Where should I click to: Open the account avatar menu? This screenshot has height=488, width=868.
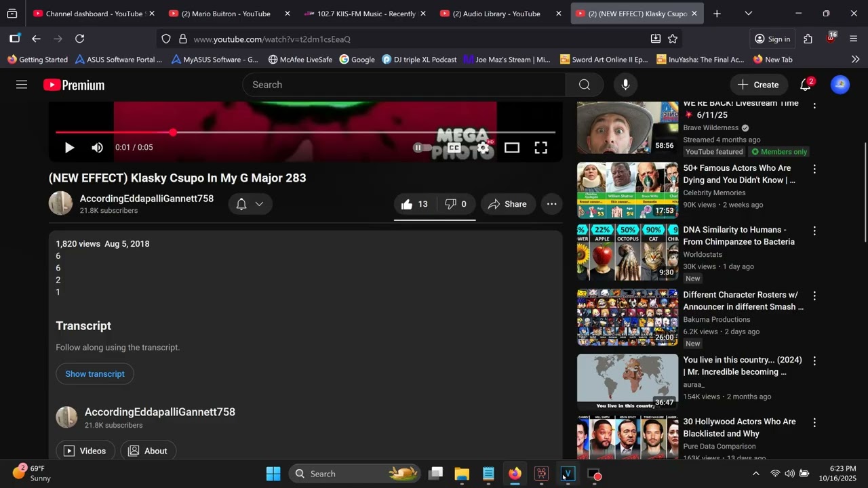coord(840,85)
